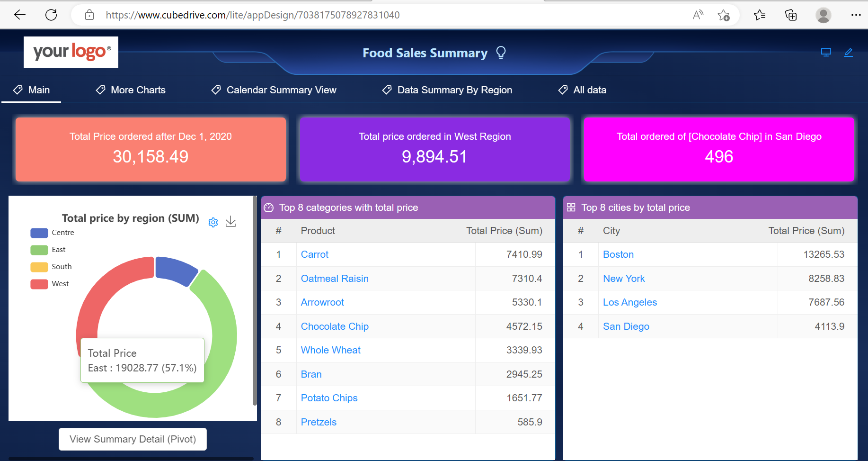Click Total Price (Sum) header in cities table
868x461 pixels.
[806, 231]
